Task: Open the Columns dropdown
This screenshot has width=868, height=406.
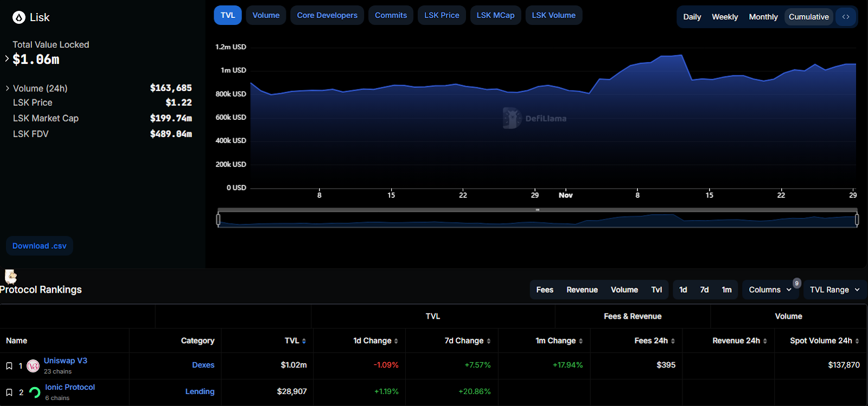Action: click(x=770, y=290)
